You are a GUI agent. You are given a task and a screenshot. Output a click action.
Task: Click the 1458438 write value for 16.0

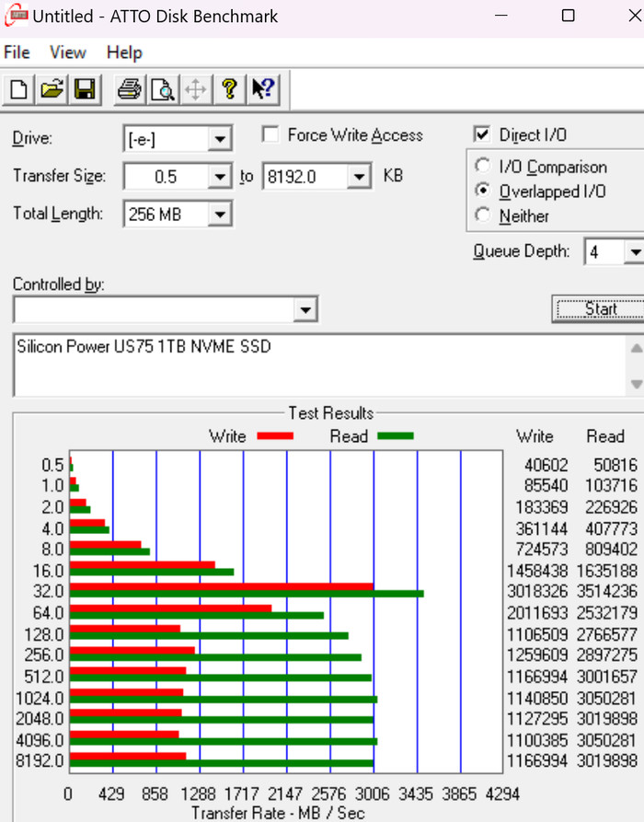(x=537, y=571)
